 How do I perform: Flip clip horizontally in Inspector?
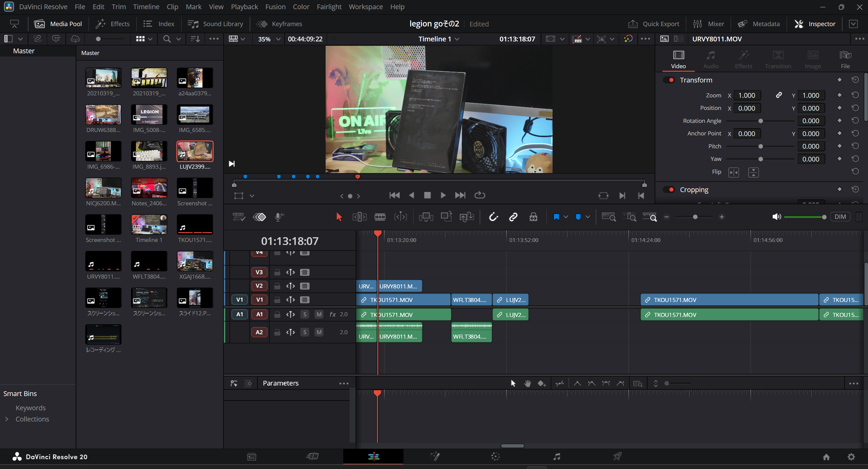733,172
